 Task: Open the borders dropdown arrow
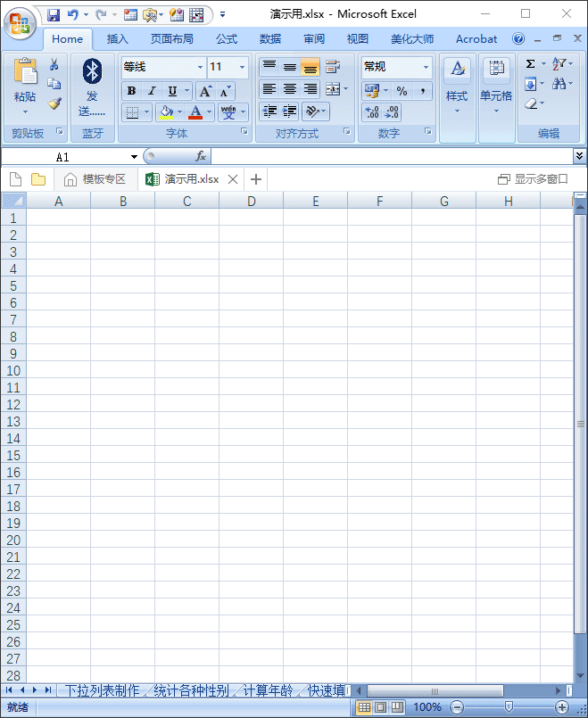147,111
